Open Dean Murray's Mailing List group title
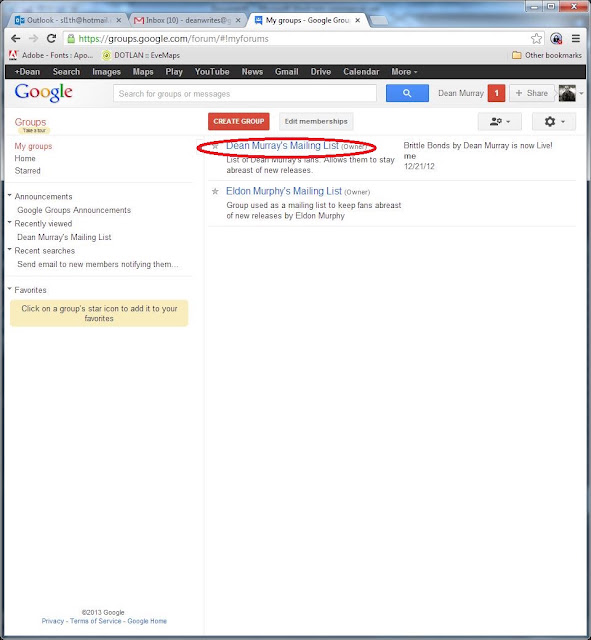The width and height of the screenshot is (591, 640). 282,146
